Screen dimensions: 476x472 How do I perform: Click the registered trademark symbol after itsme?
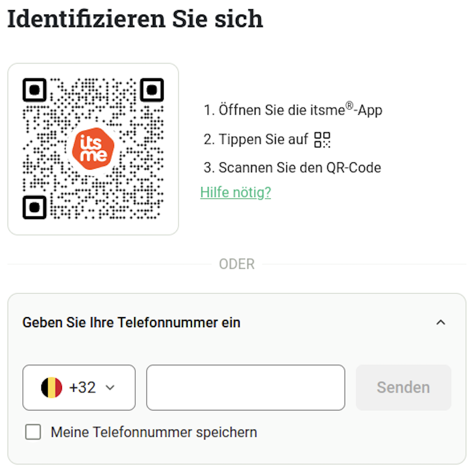(349, 106)
